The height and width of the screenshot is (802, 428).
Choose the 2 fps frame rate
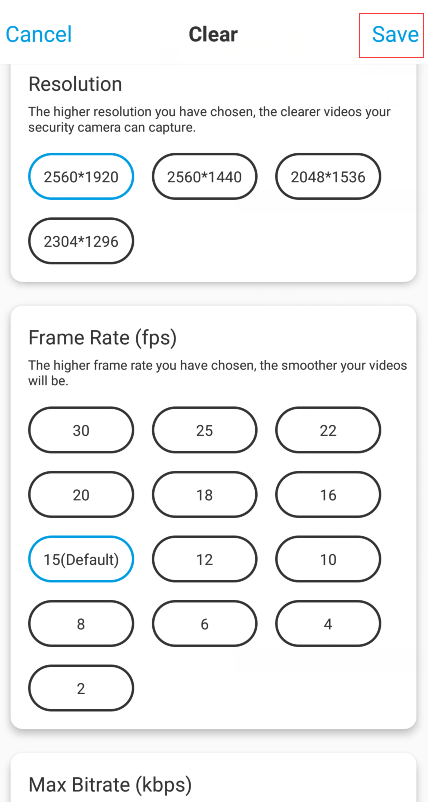point(81,688)
